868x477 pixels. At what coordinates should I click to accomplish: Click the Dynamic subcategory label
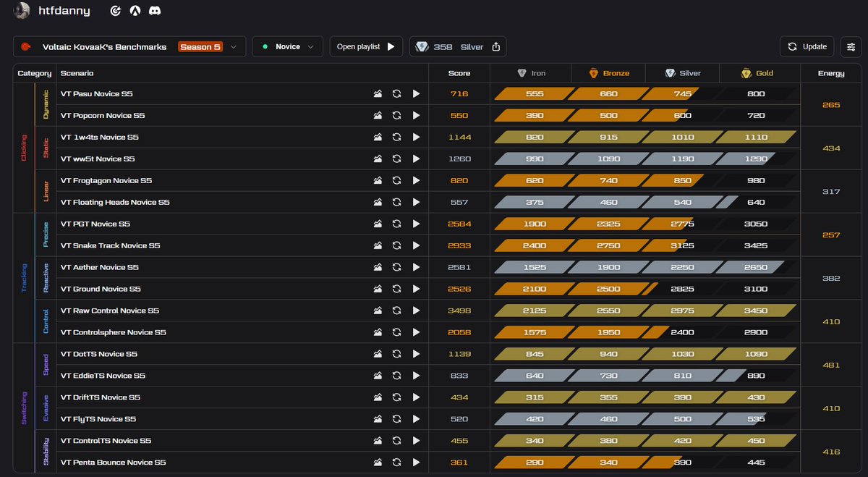pos(46,105)
